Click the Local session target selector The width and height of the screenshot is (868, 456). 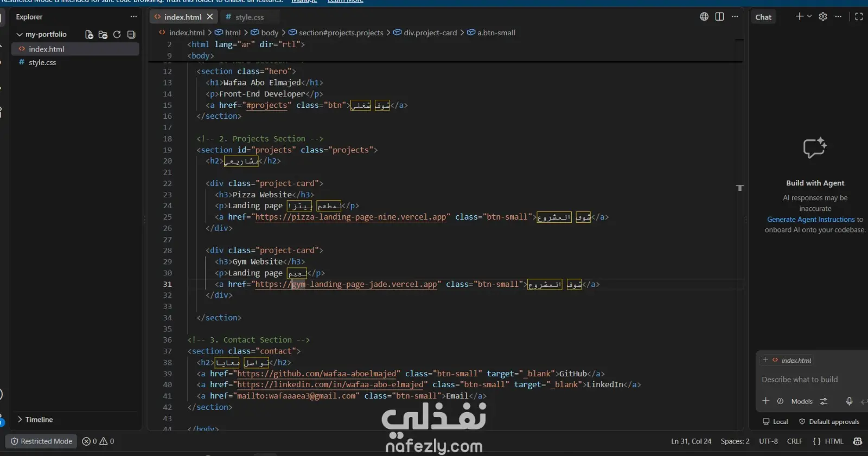[775, 422]
